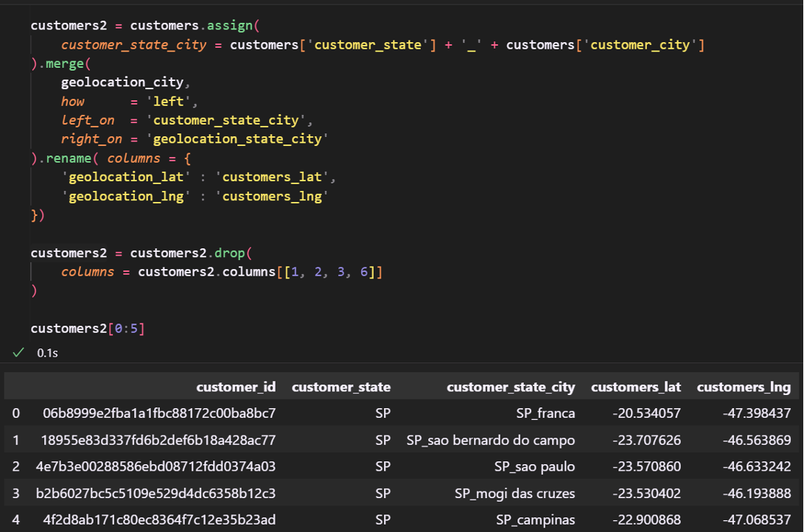804x532 pixels.
Task: Select the SP_franca cell
Action: click(x=545, y=413)
